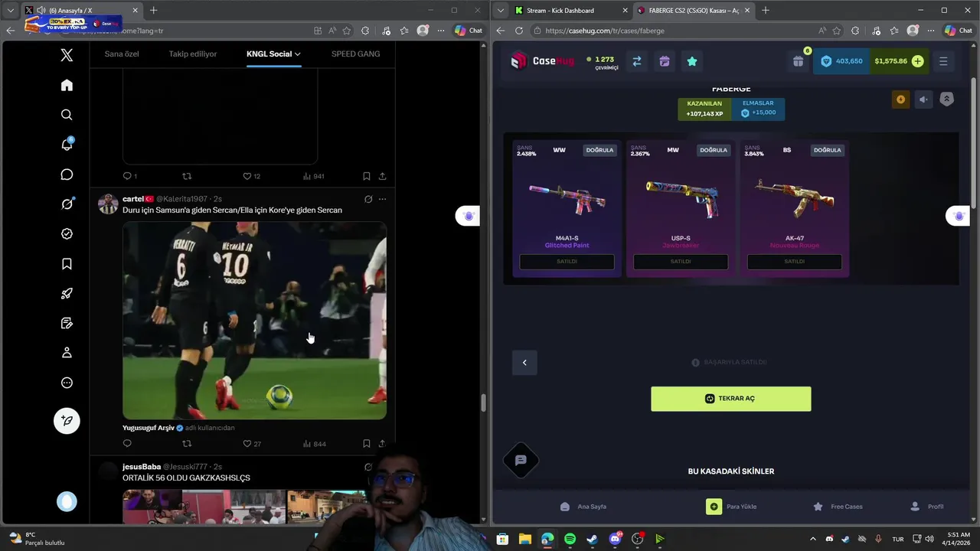This screenshot has height=551, width=980.
Task: Compose a new post with feather button
Action: 67,421
